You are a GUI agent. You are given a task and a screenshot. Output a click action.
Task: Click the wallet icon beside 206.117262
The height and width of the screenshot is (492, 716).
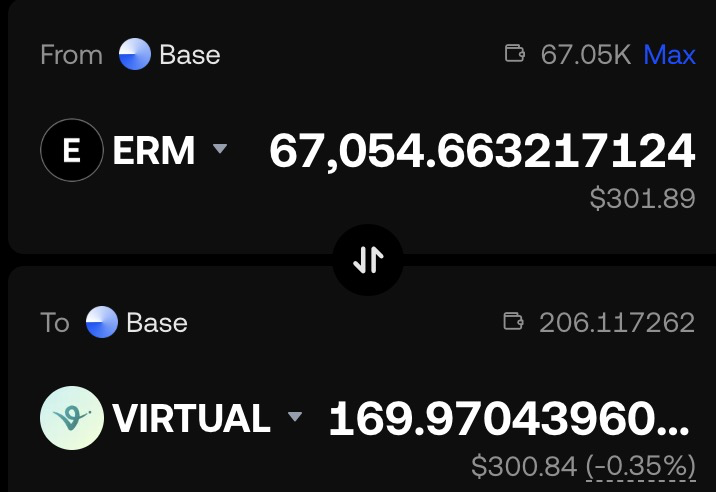(513, 321)
